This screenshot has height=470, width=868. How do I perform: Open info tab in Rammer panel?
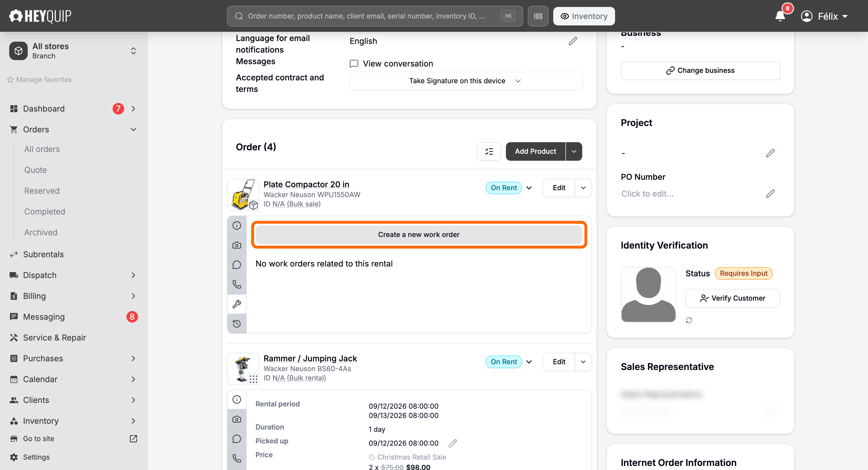pyautogui.click(x=237, y=399)
